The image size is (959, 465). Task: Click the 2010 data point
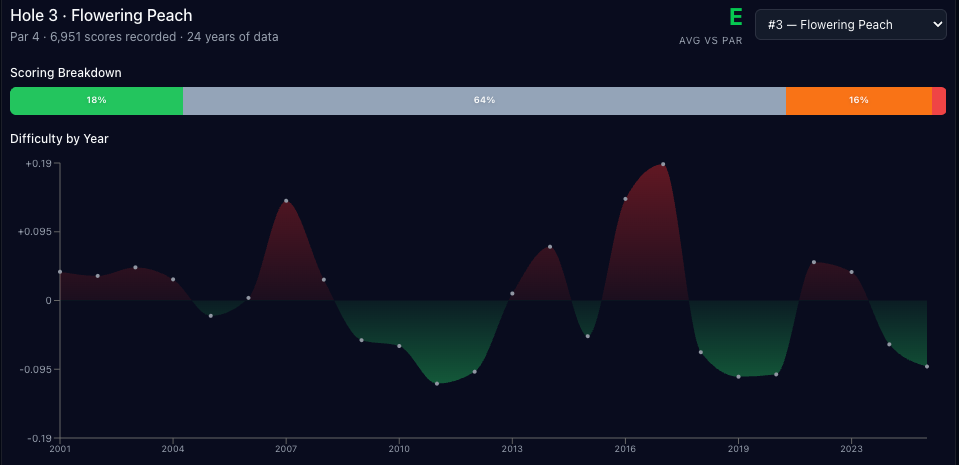[399, 346]
